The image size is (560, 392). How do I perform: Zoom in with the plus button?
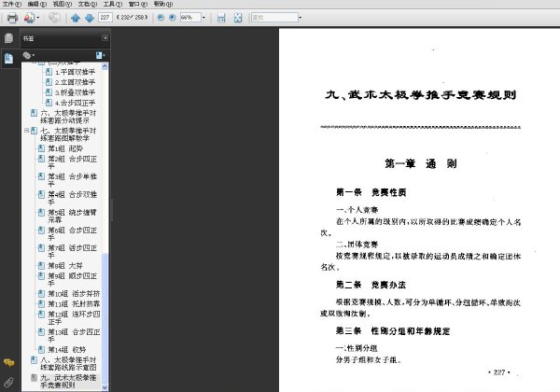pos(172,17)
